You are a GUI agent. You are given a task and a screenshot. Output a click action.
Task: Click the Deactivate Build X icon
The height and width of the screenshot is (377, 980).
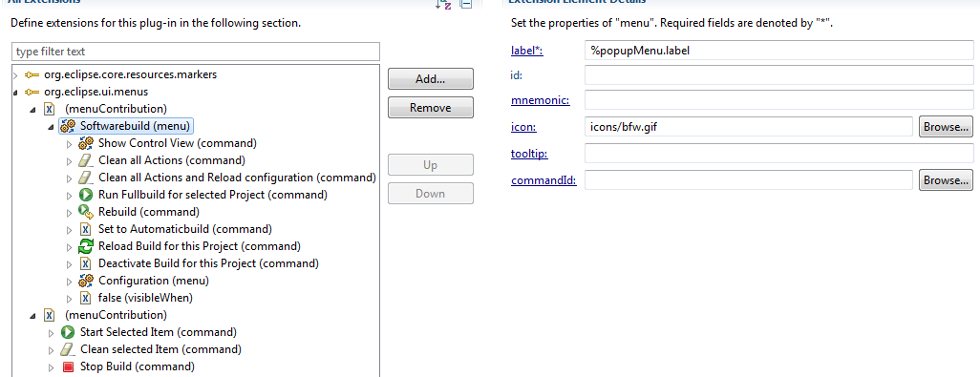pos(86,263)
